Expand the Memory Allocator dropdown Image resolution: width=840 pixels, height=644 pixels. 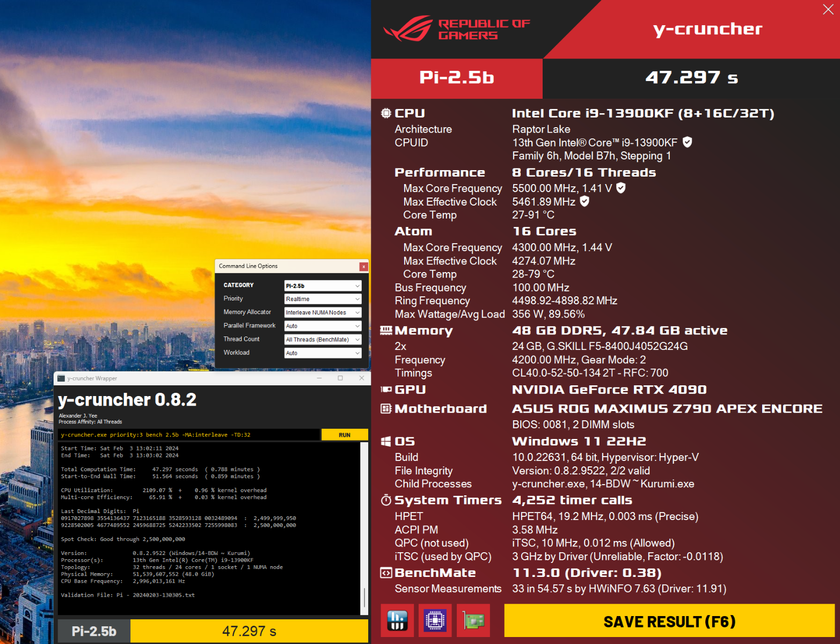(x=323, y=313)
